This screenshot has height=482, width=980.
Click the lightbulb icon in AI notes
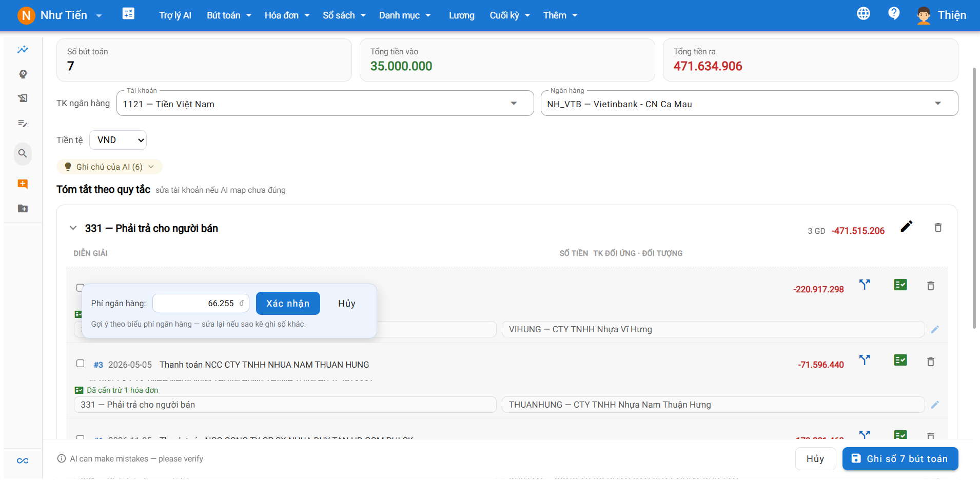(68, 166)
